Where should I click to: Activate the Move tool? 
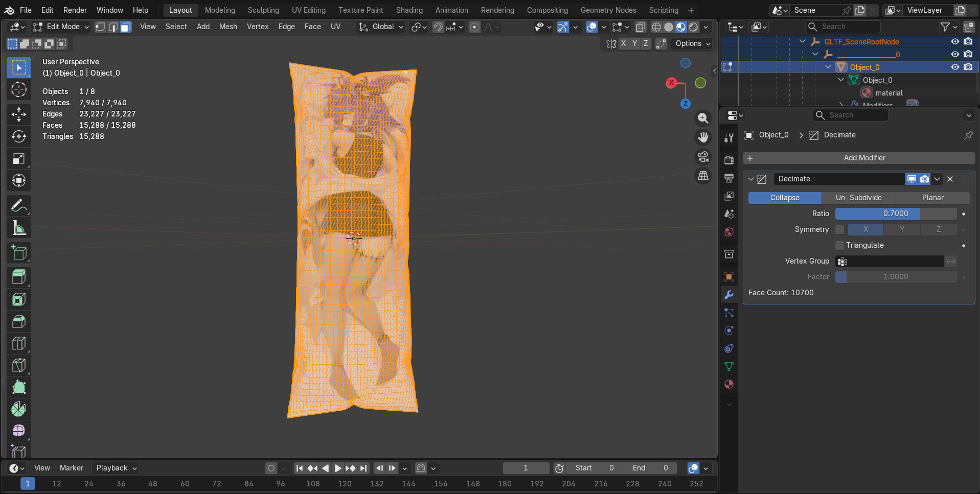coord(19,114)
